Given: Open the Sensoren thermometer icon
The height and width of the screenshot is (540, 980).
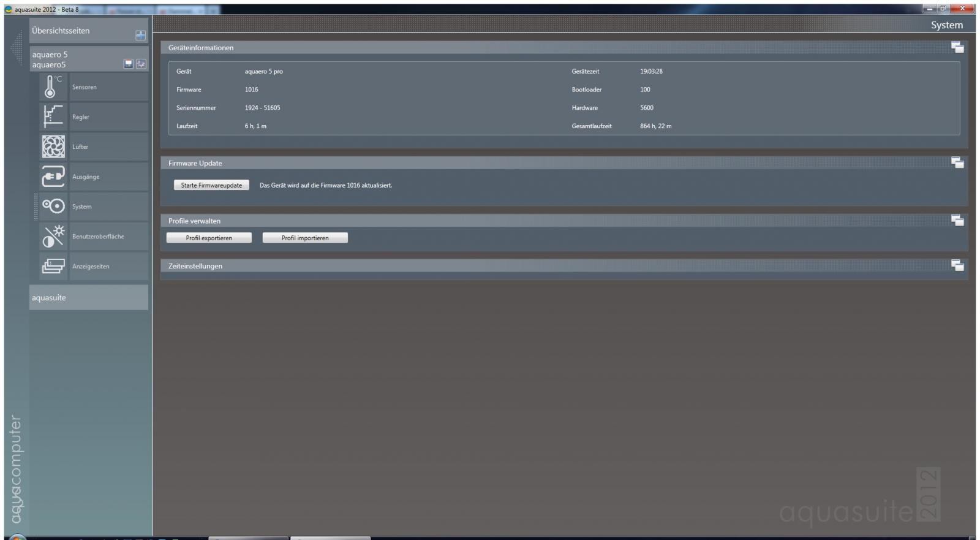Looking at the screenshot, I should click(53, 86).
